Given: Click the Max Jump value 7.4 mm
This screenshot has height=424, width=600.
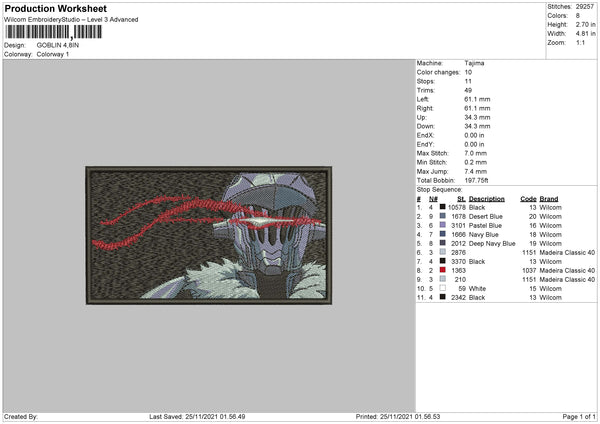Looking at the screenshot, I should coord(476,171).
